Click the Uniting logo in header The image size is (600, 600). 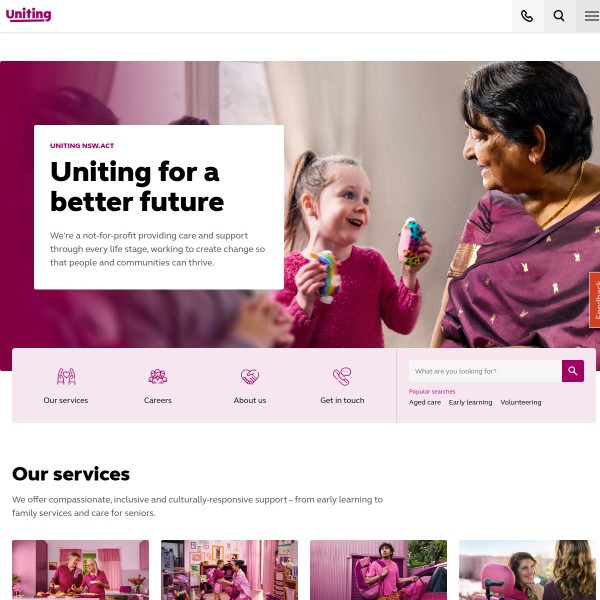pos(28,15)
